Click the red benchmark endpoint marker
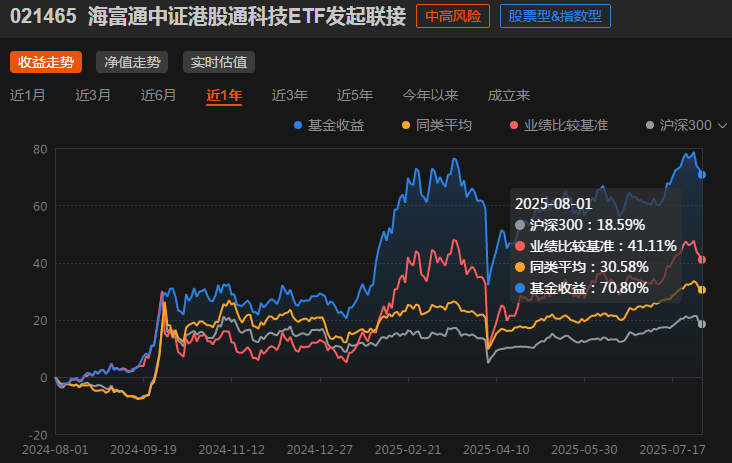 point(702,260)
